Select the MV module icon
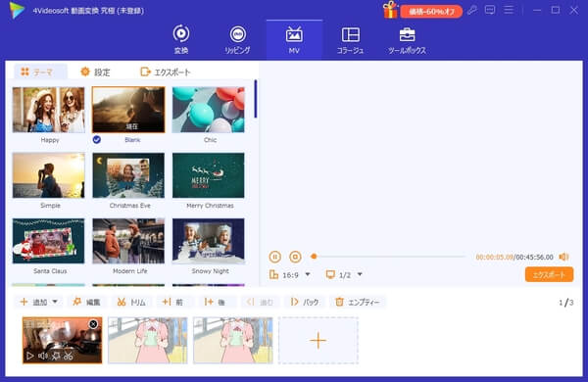588x382 pixels. 294,35
